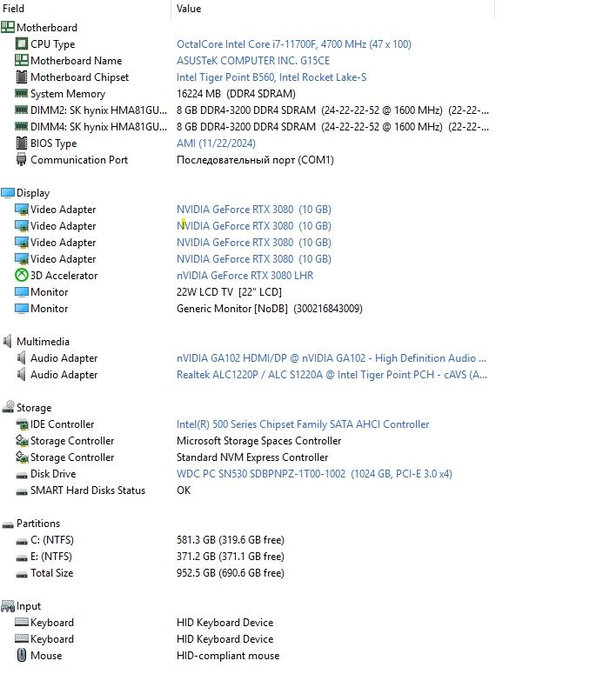Open the nVIDIA GA102 HDMI/DP audio link
The image size is (616, 674).
(331, 358)
